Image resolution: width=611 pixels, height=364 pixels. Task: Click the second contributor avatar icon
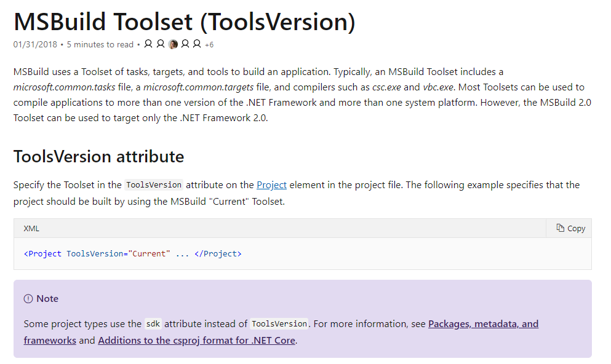(161, 44)
